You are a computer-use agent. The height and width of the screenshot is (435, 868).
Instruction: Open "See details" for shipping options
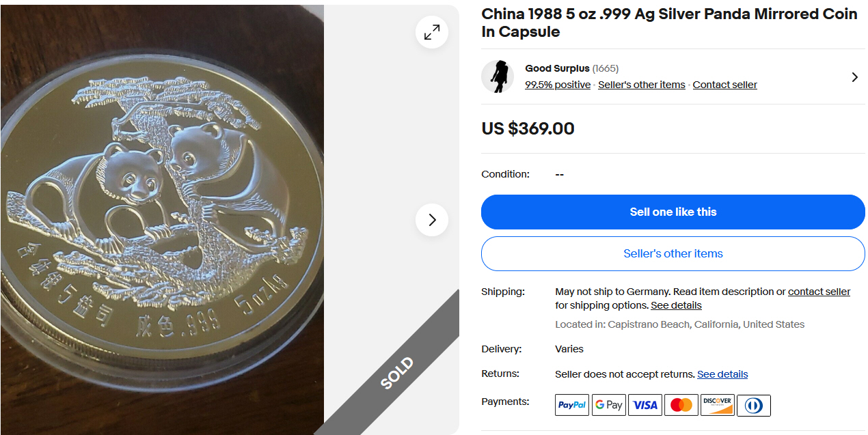676,305
